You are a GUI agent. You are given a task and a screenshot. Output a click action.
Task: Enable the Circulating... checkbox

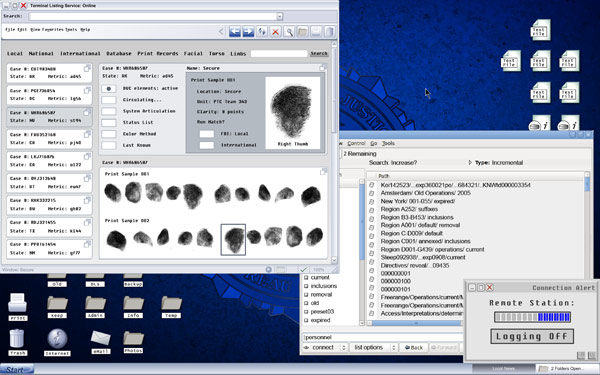109,100
